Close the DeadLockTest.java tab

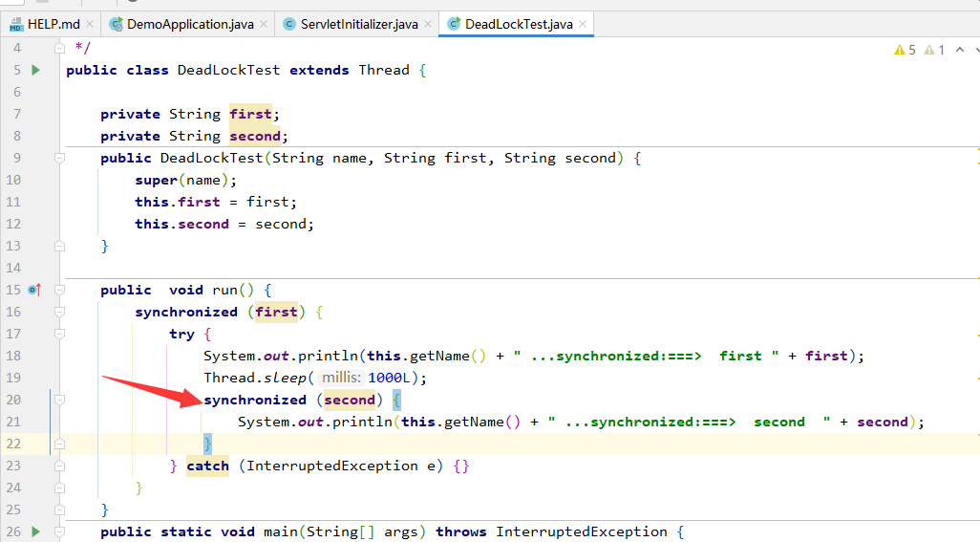(583, 25)
